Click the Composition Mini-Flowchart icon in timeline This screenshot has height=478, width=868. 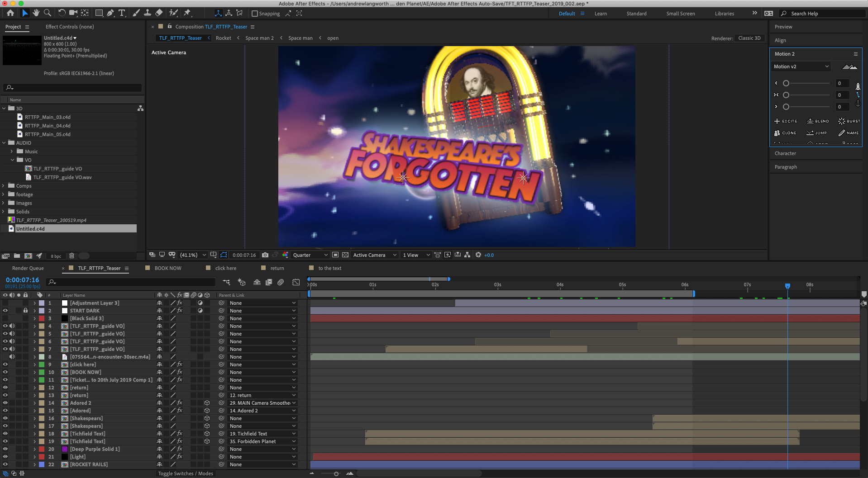[226, 282]
